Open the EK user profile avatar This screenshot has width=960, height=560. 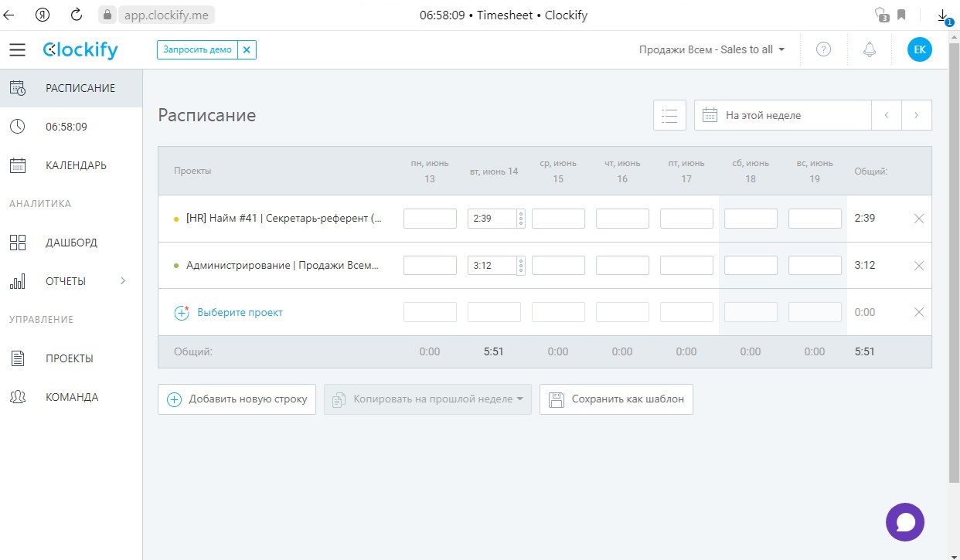919,49
